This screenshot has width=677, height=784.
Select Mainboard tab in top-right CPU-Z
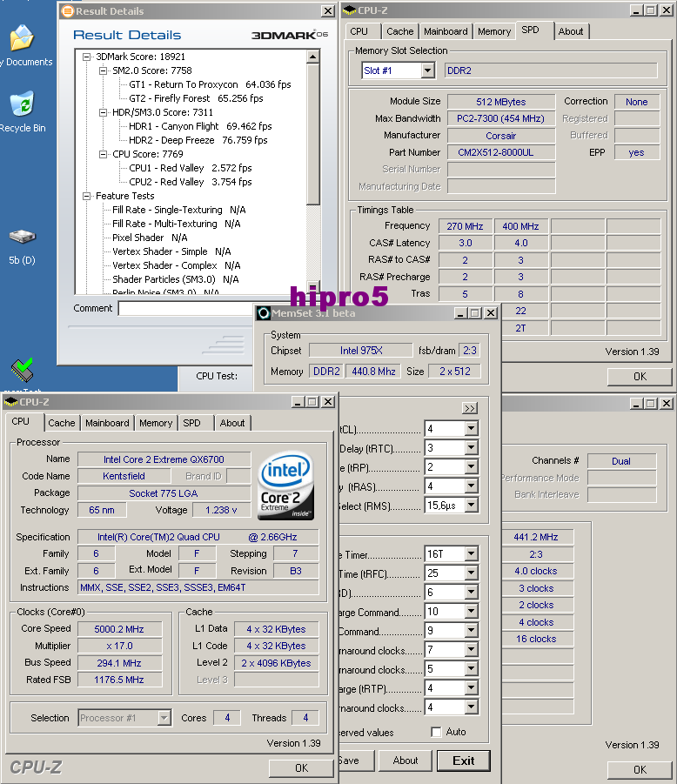[446, 31]
